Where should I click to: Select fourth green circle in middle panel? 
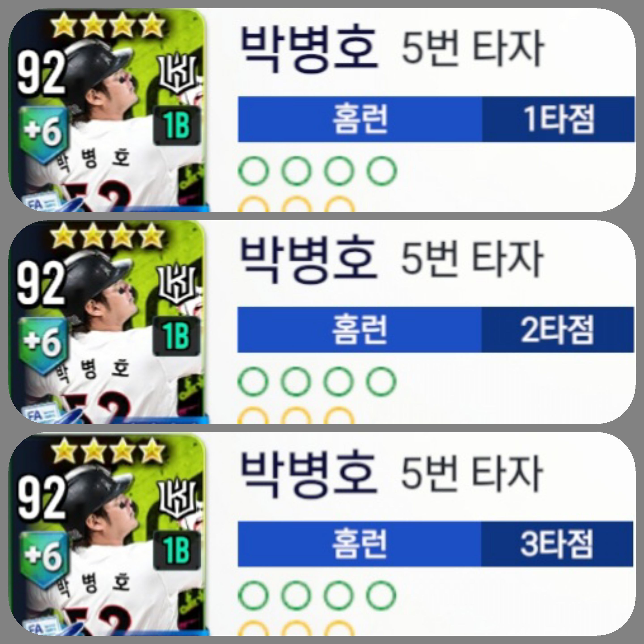(x=381, y=382)
